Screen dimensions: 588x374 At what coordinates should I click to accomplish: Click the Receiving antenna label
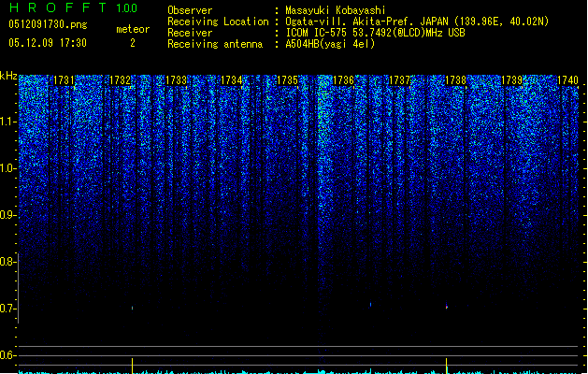pos(215,44)
